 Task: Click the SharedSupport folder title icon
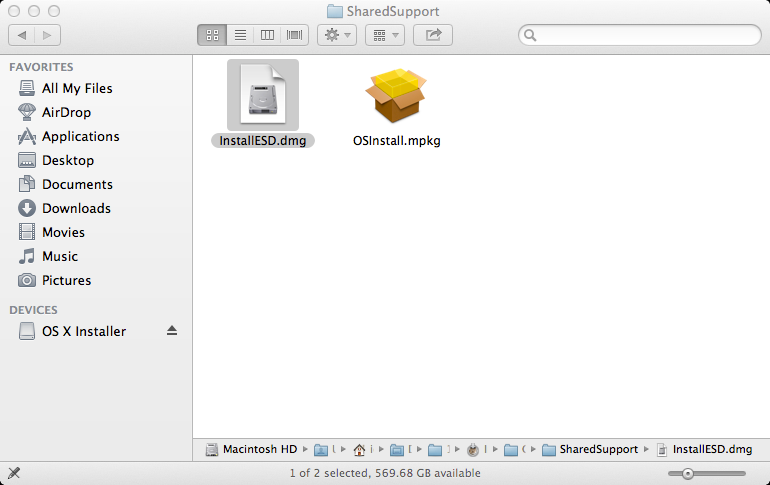point(335,11)
